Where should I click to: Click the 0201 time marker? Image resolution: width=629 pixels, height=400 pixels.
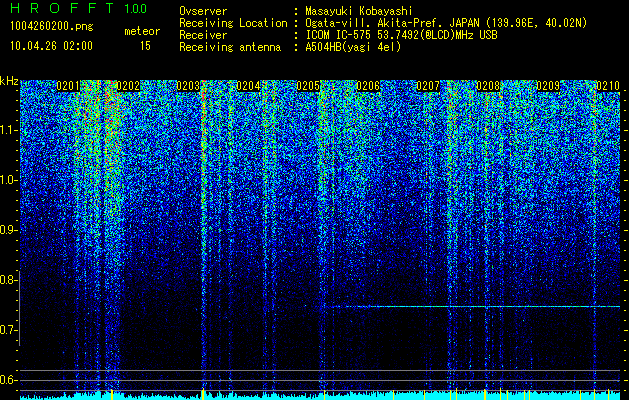[68, 86]
